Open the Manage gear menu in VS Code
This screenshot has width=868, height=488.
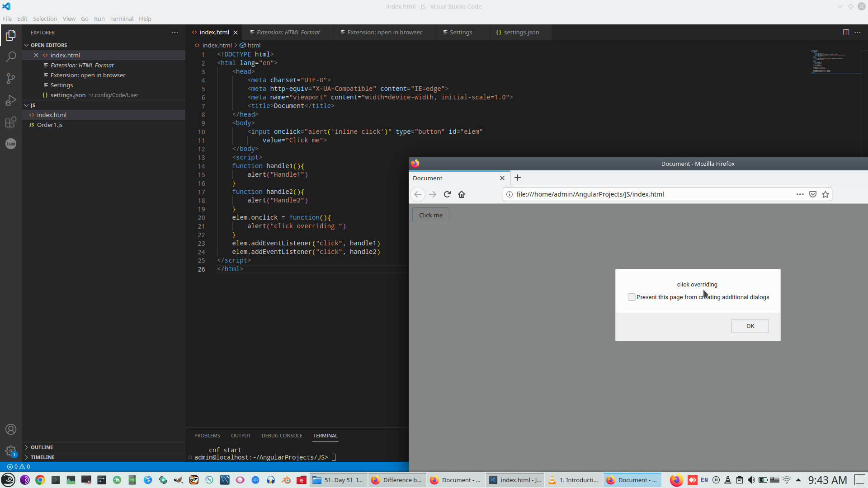pos(11,451)
